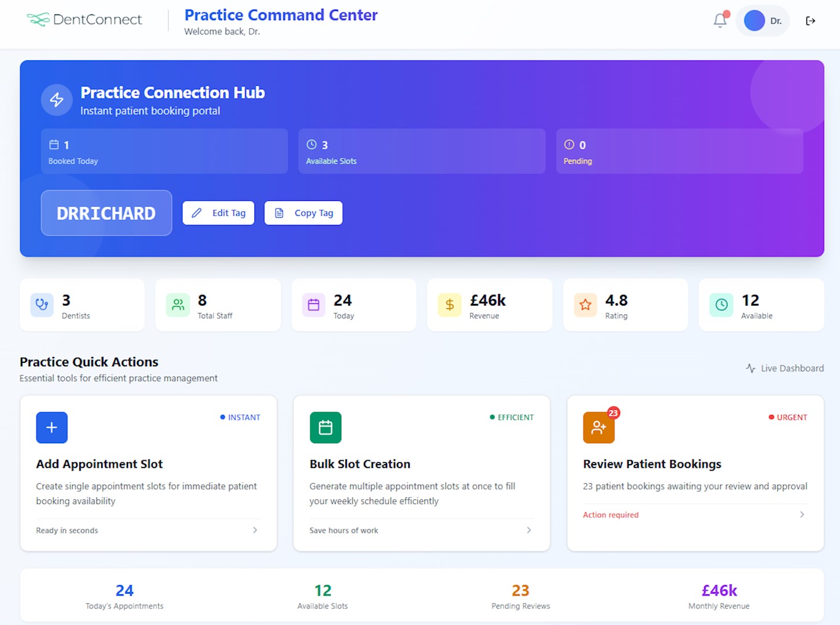Click the DentConnect logo
The image size is (840, 625).
tap(84, 19)
